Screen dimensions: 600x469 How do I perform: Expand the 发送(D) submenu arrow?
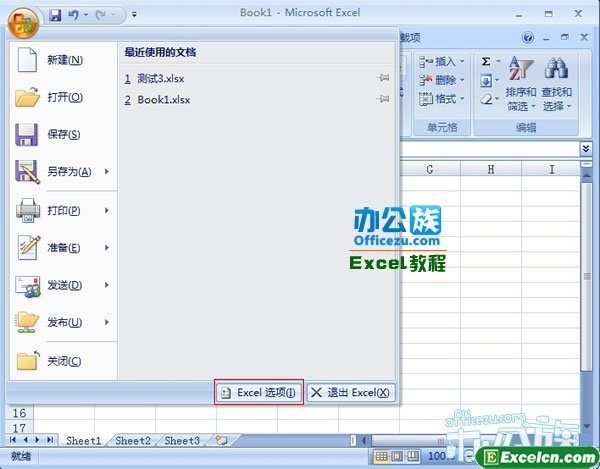point(107,285)
